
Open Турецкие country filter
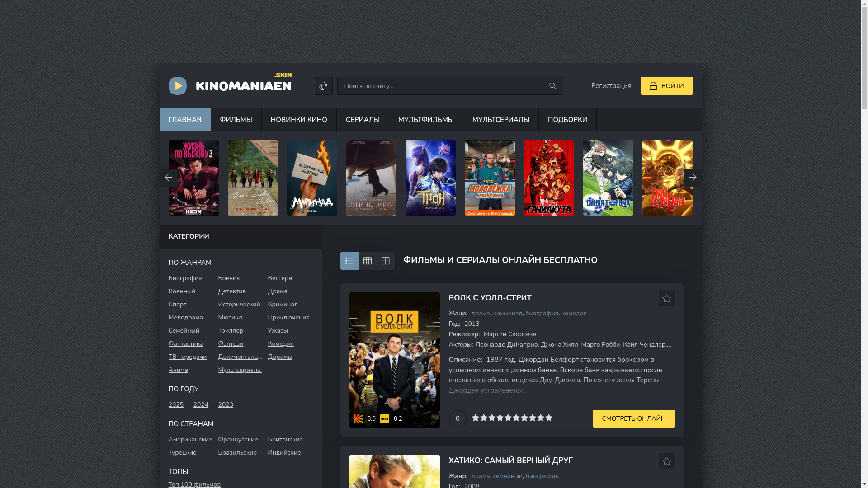(182, 453)
